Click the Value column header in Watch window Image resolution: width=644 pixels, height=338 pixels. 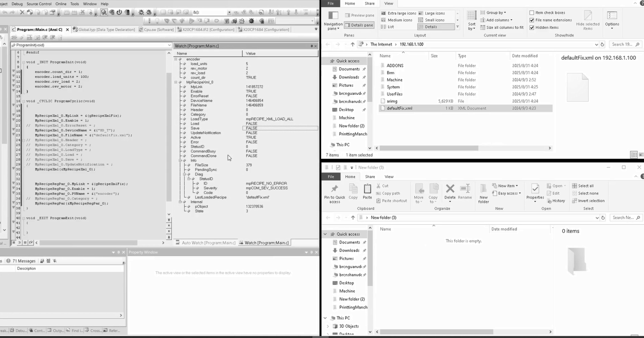pos(281,54)
